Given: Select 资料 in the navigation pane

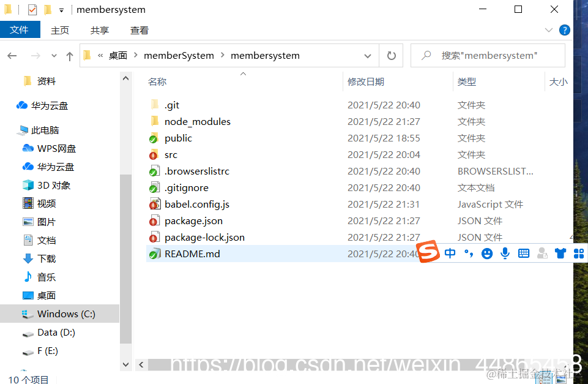Looking at the screenshot, I should 46,81.
